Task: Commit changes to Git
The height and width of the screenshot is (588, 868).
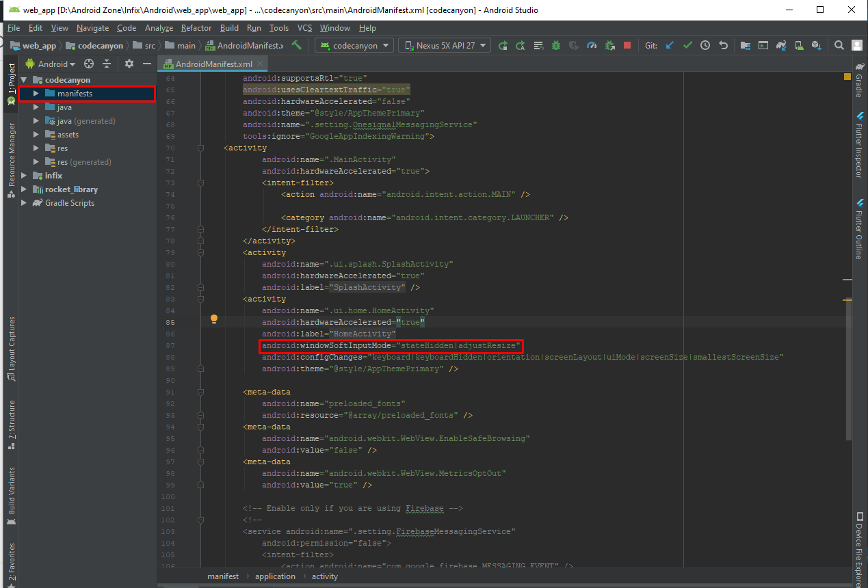Action: [x=687, y=45]
